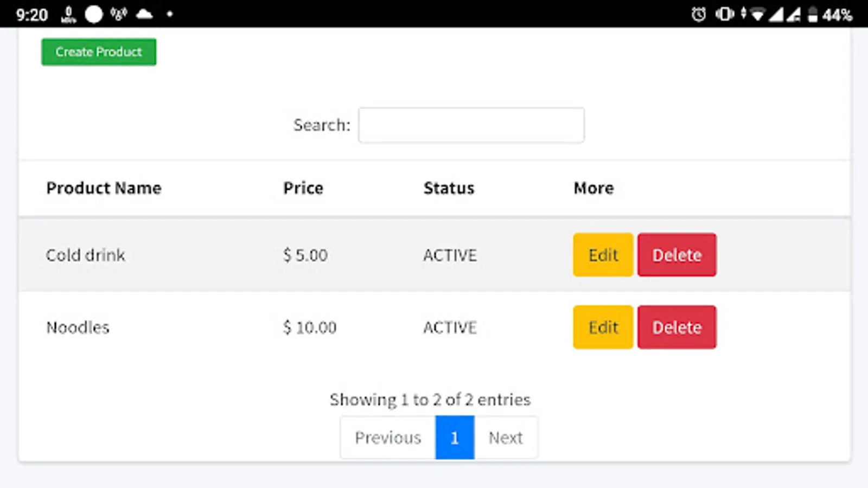Tap the cloud notification icon
The image size is (868, 488).
(144, 14)
